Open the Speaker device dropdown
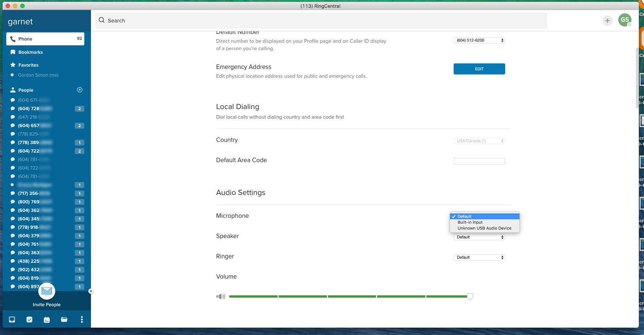 coord(479,237)
